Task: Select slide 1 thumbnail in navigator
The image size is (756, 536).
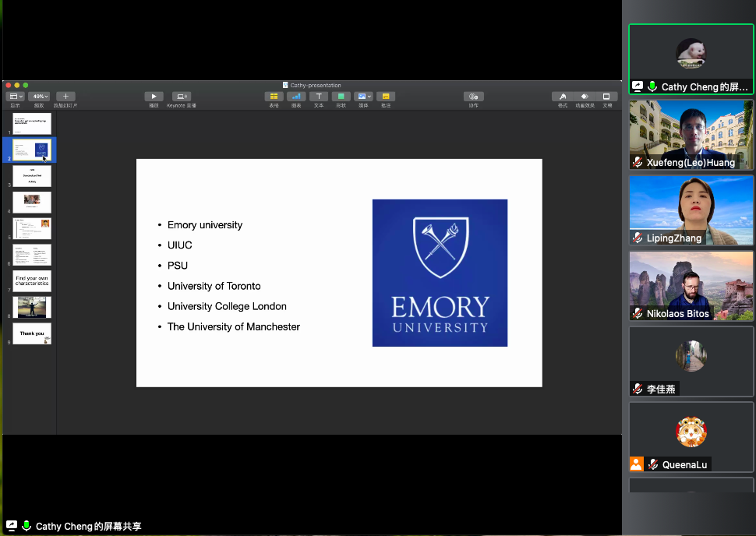Action: [x=32, y=124]
